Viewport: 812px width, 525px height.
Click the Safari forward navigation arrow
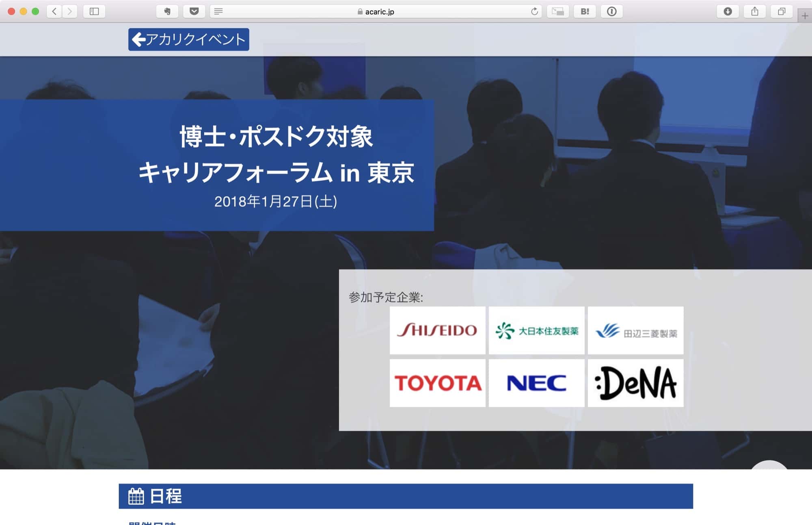[x=69, y=11]
